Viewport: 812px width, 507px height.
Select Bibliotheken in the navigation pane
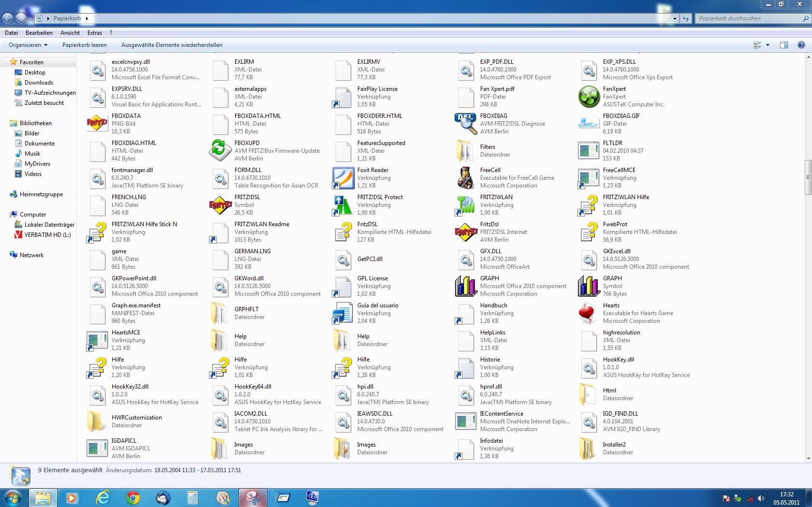click(36, 123)
